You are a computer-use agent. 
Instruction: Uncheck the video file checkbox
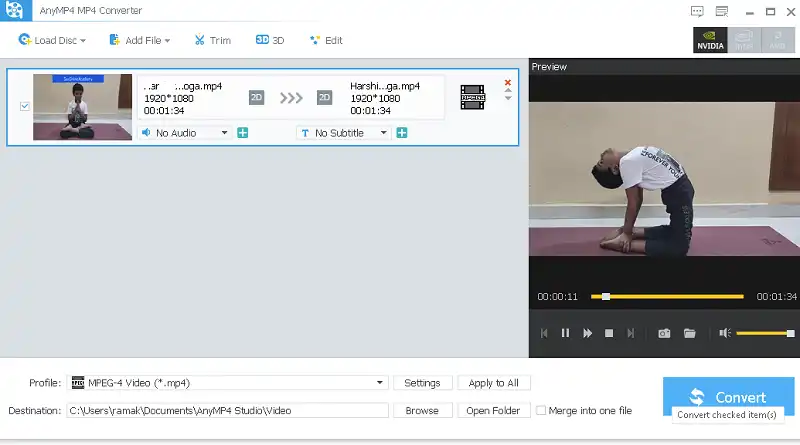click(25, 107)
